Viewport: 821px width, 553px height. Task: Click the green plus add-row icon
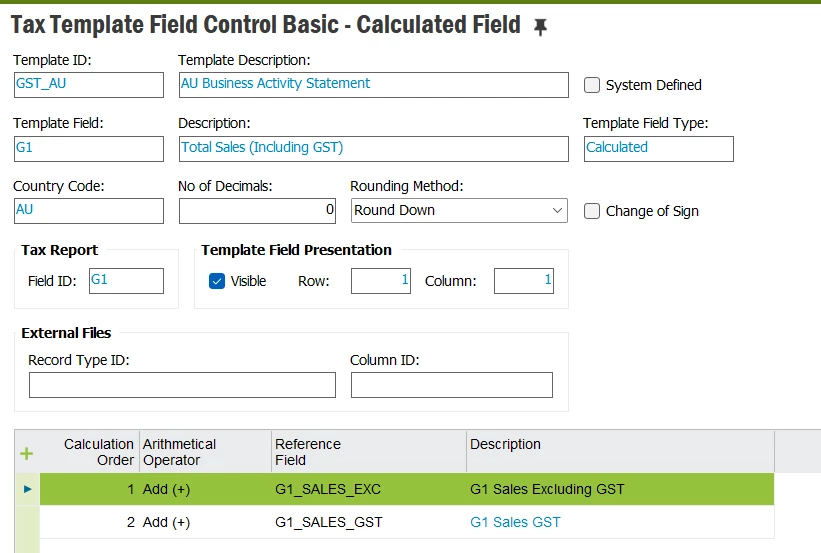coord(27,453)
